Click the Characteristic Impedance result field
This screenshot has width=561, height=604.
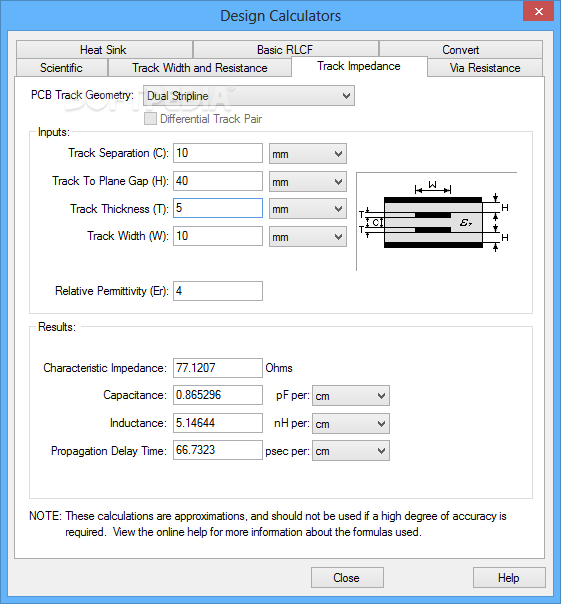pos(218,368)
